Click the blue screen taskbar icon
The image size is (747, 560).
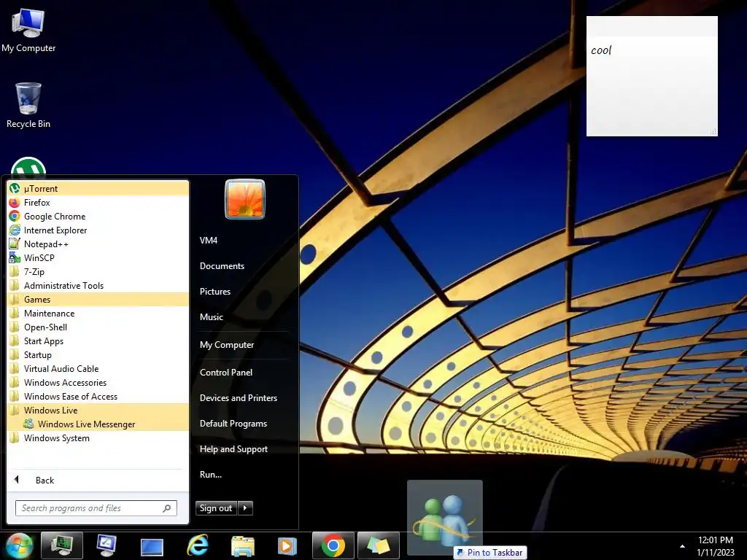click(152, 547)
